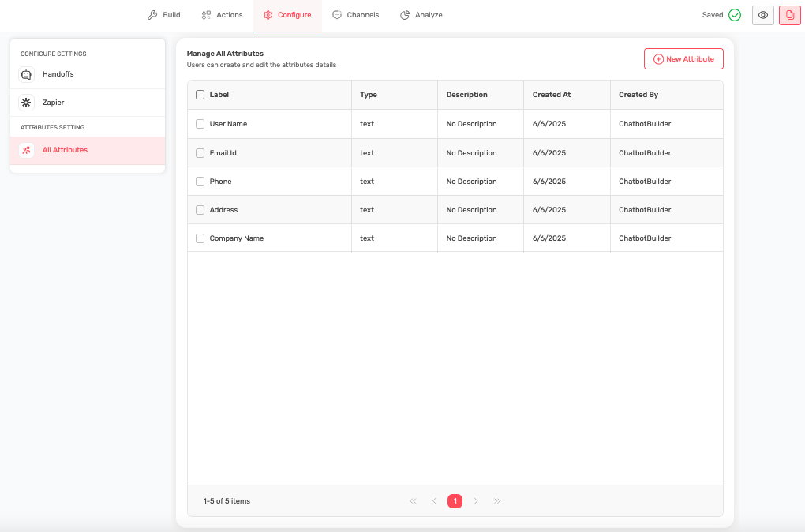The height and width of the screenshot is (532, 805).
Task: Click the red copy icon button
Action: coord(789,15)
